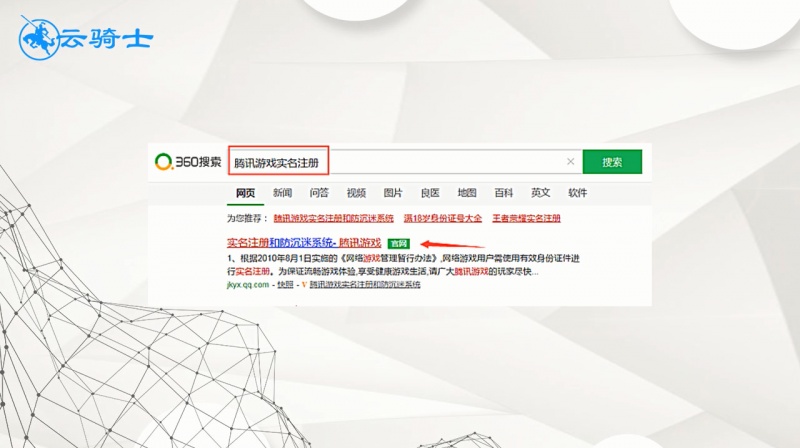The image size is (800, 448).
Task: Click the 为您推荐 label
Action: coord(247,218)
